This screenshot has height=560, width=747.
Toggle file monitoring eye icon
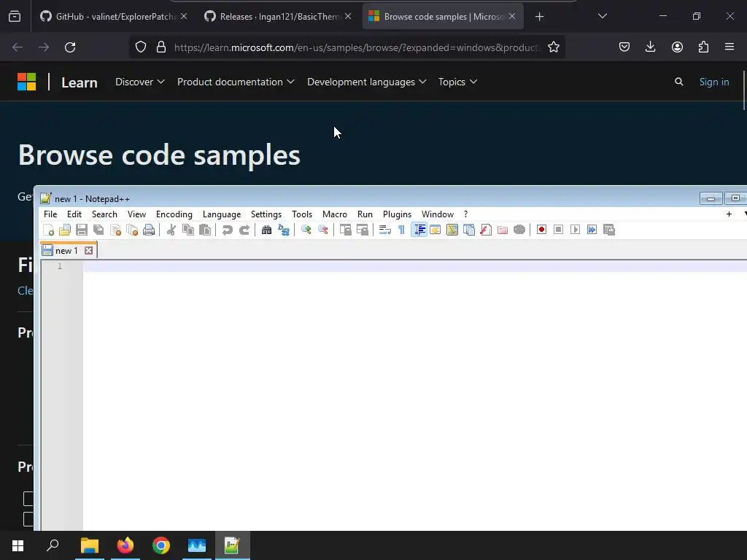tap(519, 230)
